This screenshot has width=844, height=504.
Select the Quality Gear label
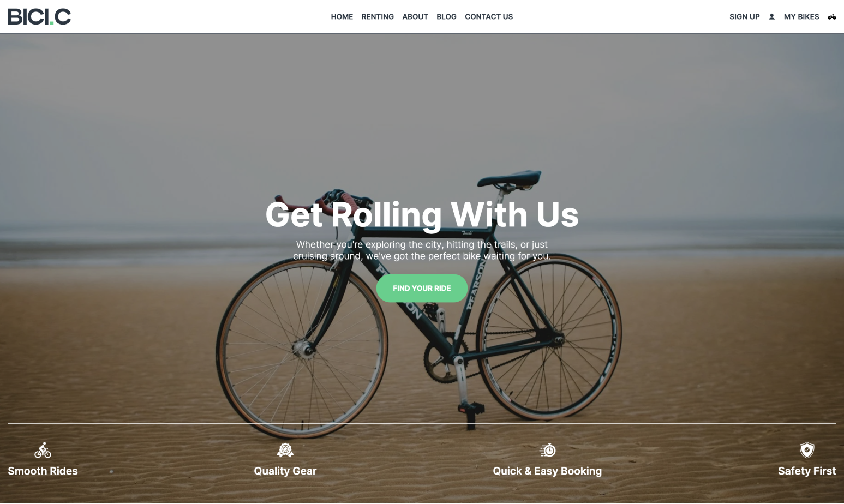[x=285, y=471]
